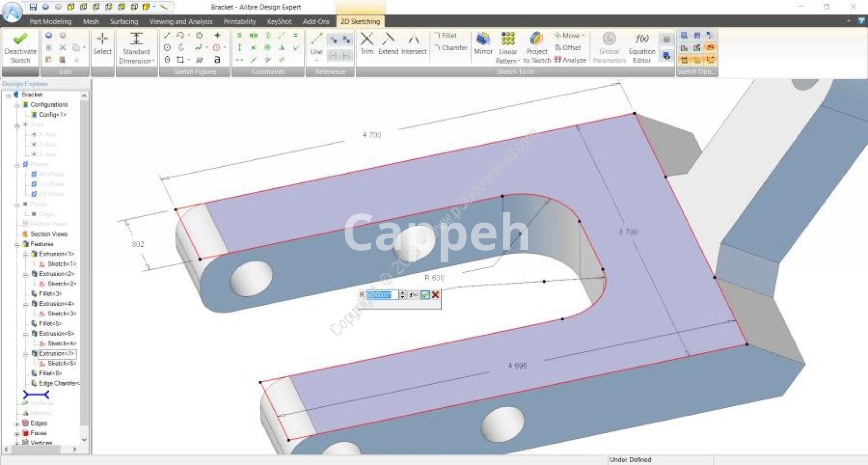Select the Extend tool
Image resolution: width=868 pixels, height=465 pixels.
pyautogui.click(x=388, y=40)
